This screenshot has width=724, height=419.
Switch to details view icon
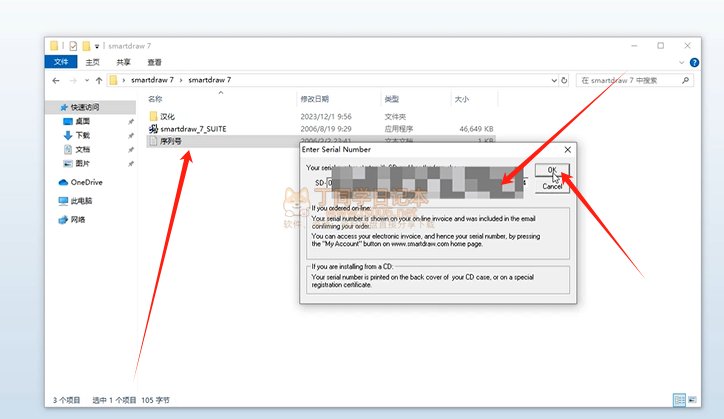click(x=679, y=400)
